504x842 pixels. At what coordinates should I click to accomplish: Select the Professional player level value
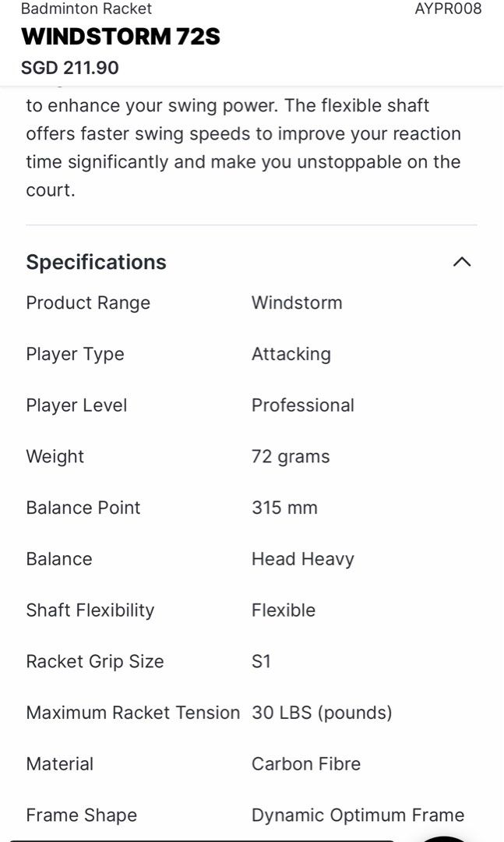pyautogui.click(x=302, y=405)
